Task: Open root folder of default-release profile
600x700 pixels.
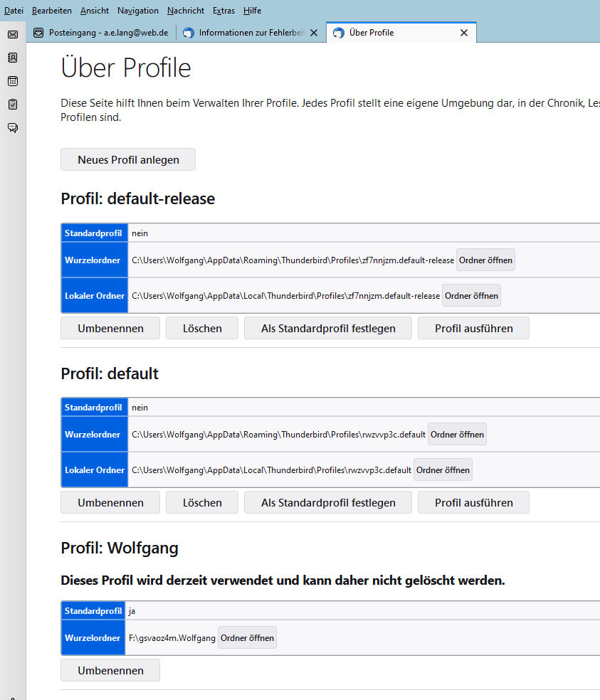Action: (x=485, y=260)
